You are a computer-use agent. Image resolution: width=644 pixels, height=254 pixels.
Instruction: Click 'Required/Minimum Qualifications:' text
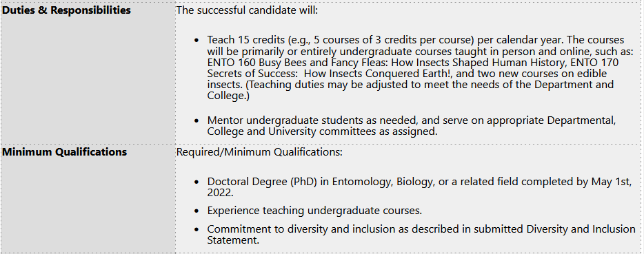coord(259,152)
